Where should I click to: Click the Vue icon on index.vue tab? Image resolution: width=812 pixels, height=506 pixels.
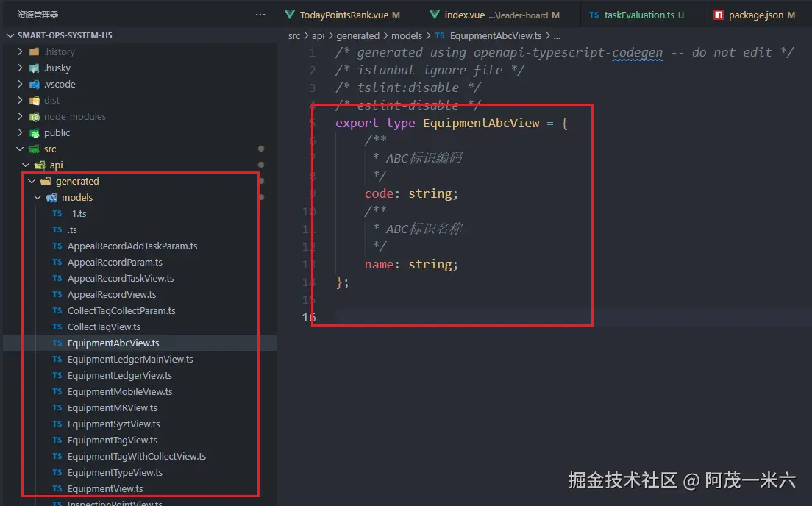(435, 15)
